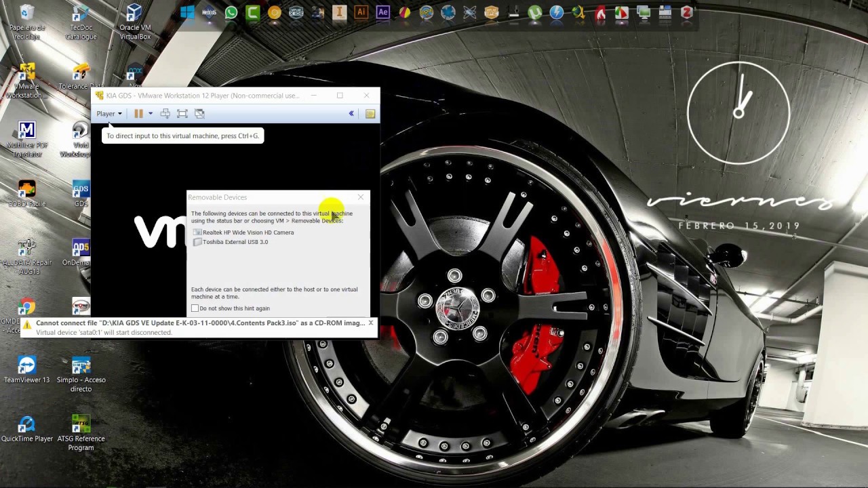This screenshot has width=868, height=488.
Task: Open TecDoc Catalogue desktop shortcut
Action: [81, 22]
